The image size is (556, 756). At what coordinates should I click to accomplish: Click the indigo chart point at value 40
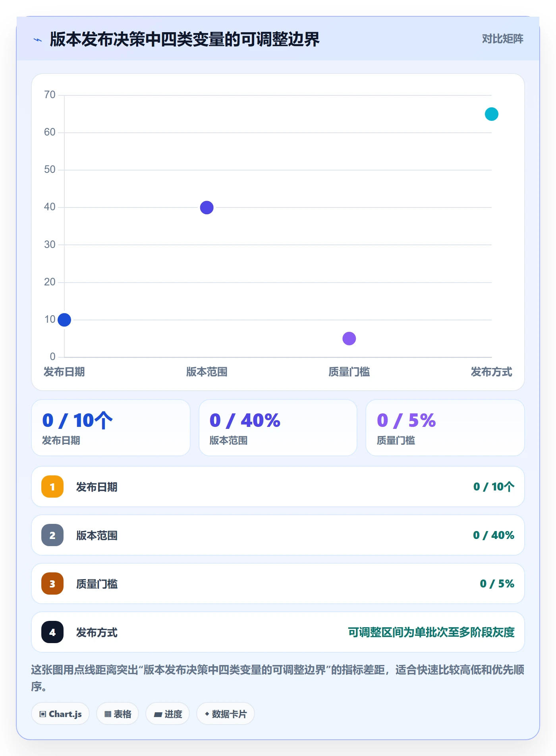[x=207, y=207]
